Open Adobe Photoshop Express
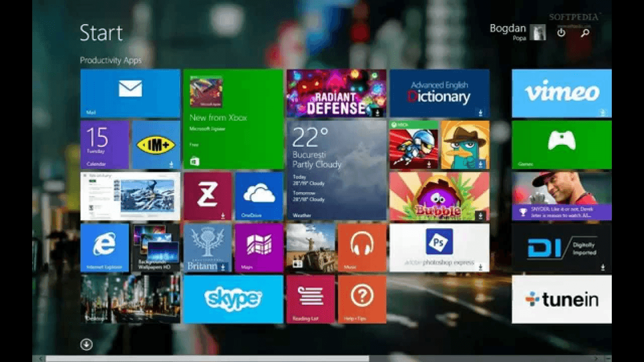 (440, 247)
